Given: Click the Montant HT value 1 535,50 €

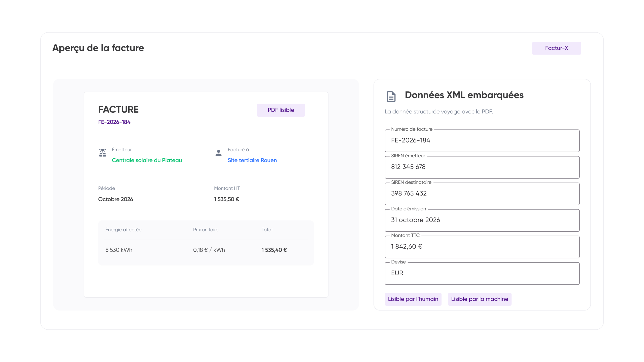Looking at the screenshot, I should point(226,199).
